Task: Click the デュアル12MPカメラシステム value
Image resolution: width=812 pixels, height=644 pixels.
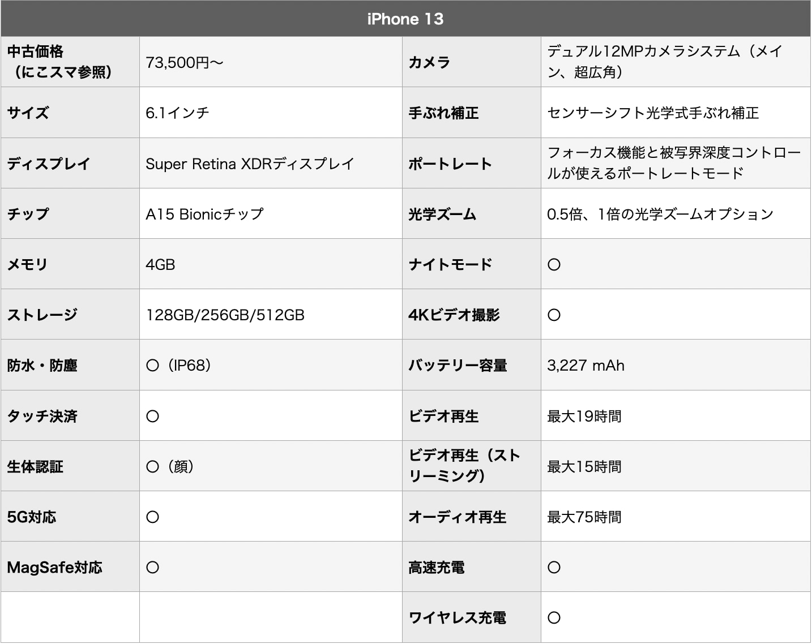Action: (x=665, y=62)
